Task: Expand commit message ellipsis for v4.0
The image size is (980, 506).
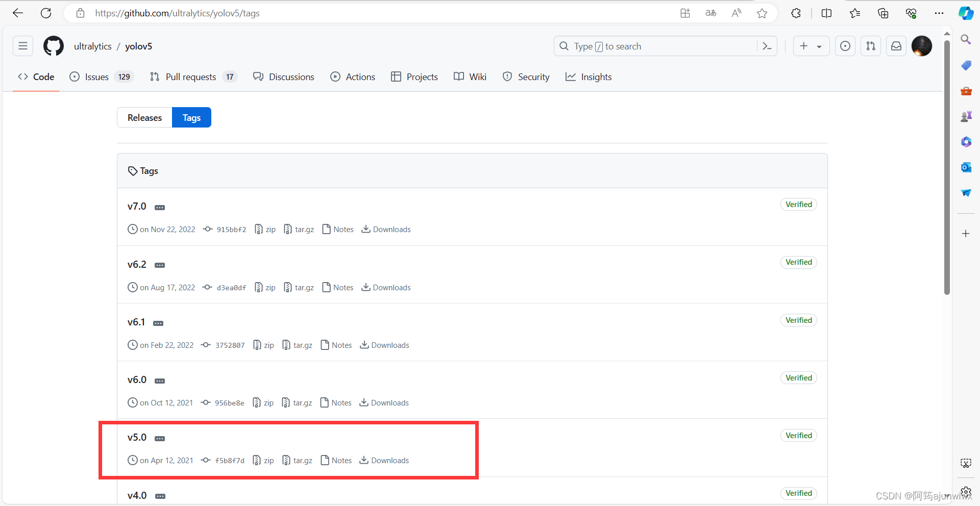Action: [x=160, y=496]
